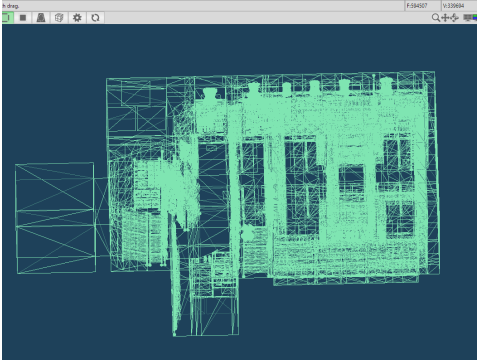Reset the view with circular arrows icon
Image resolution: width=480 pixels, height=360 pixels.
(95, 18)
